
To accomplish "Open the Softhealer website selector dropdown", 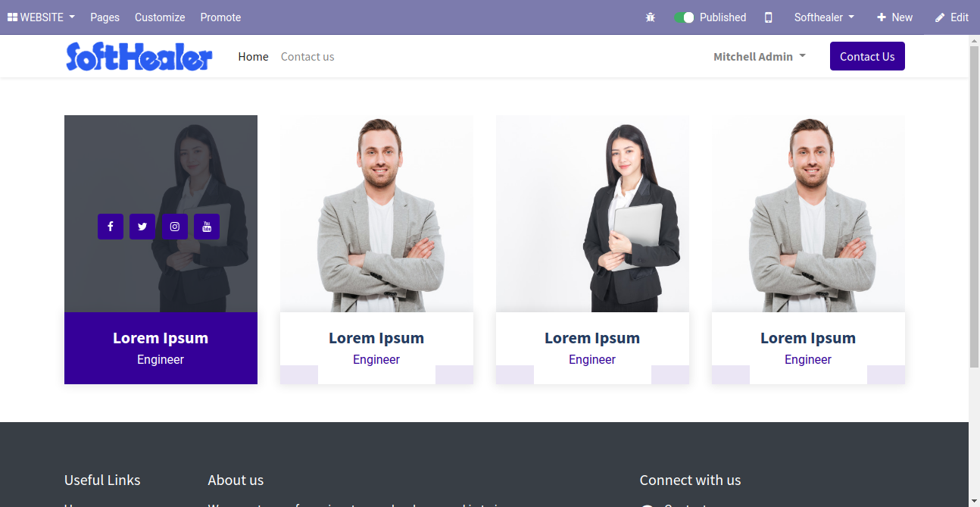I will click(824, 17).
